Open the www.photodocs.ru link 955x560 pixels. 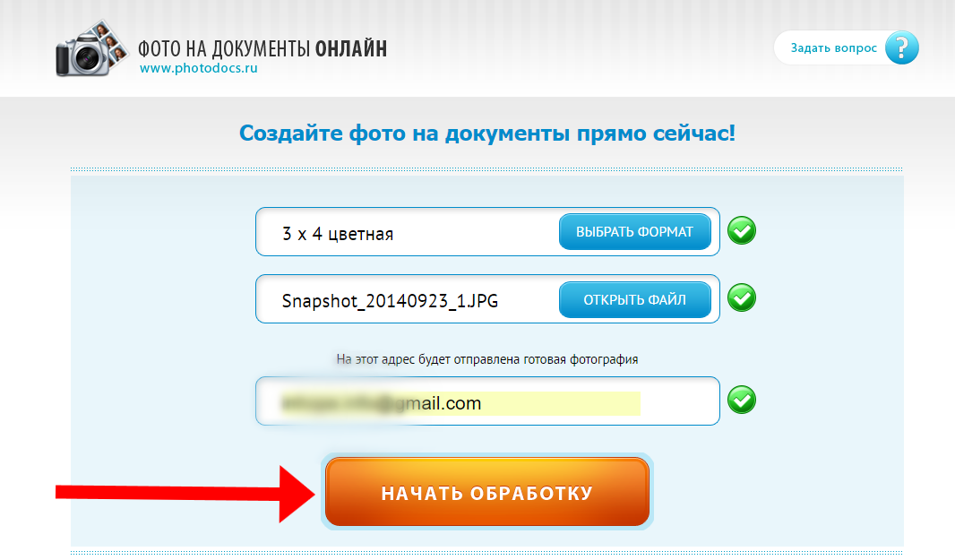tap(199, 68)
